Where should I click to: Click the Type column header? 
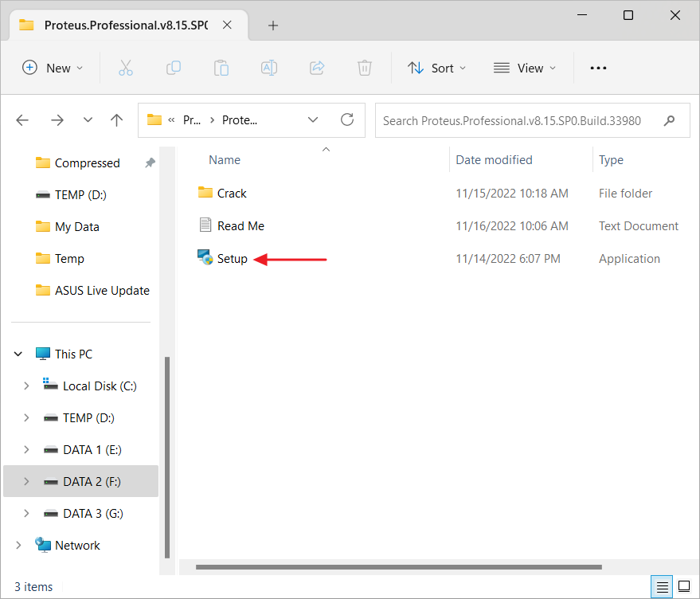[611, 160]
